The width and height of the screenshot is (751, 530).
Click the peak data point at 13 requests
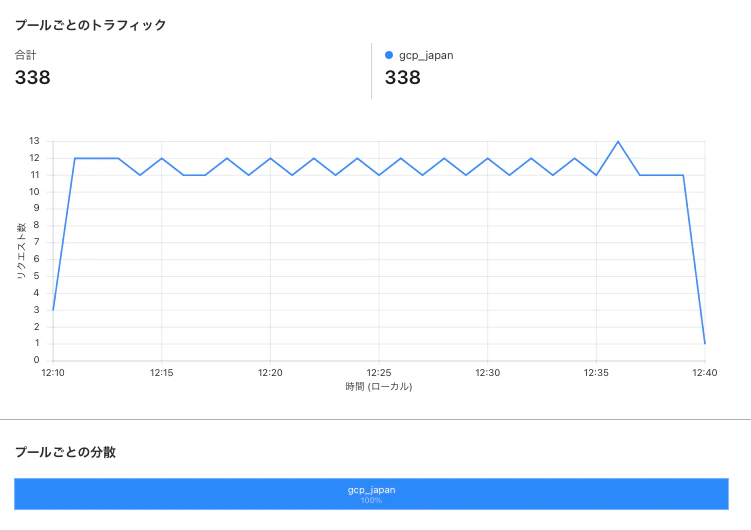click(x=618, y=141)
